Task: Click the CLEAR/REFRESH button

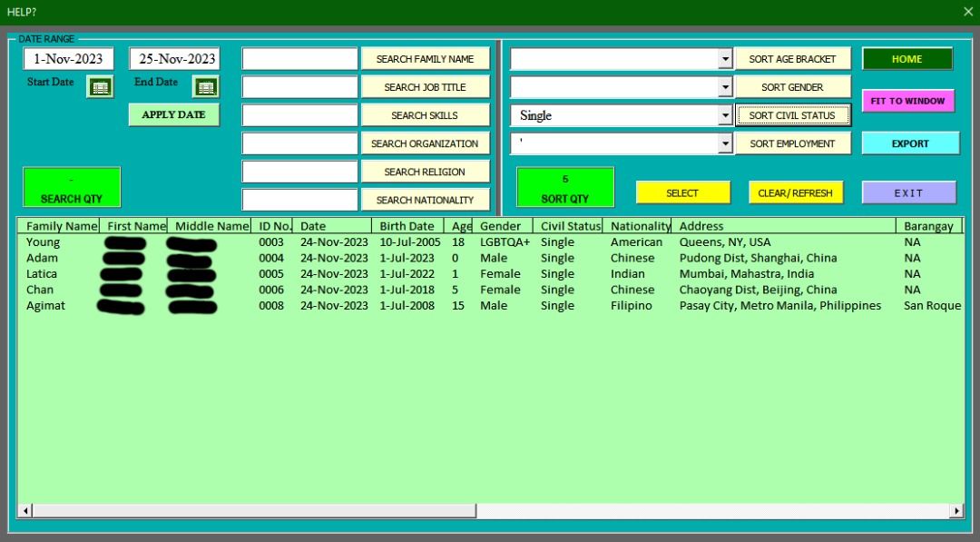Action: pos(794,192)
